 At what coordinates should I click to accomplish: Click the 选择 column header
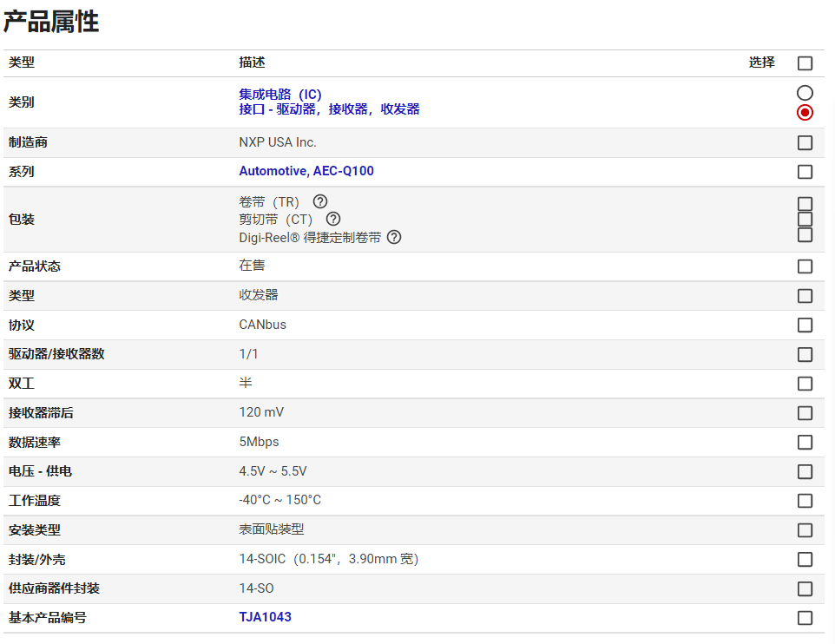pyautogui.click(x=761, y=62)
